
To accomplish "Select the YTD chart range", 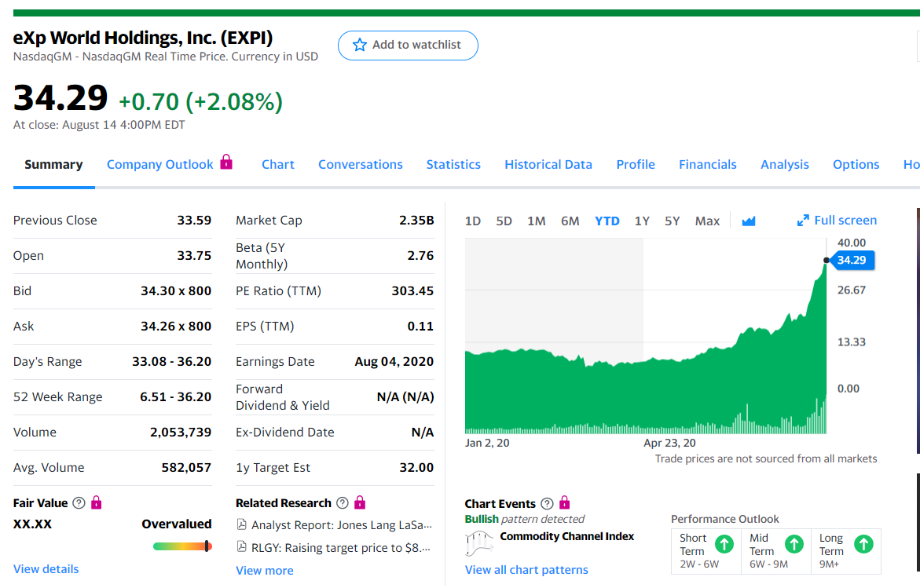I will tap(607, 221).
